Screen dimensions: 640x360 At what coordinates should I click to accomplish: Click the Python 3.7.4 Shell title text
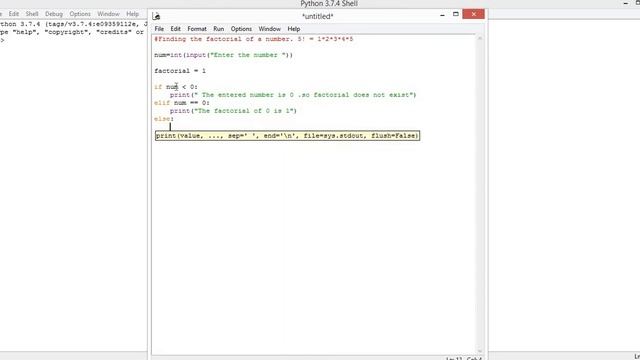(x=329, y=4)
